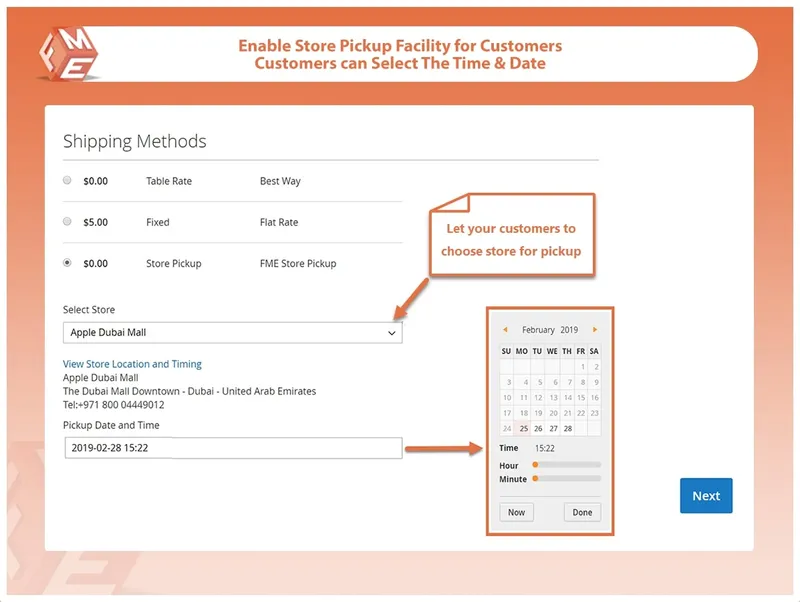Pick February 28 in the calendar
This screenshot has height=602, width=800.
[x=568, y=429]
